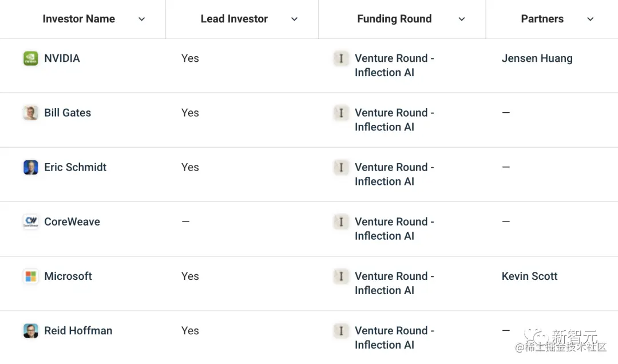The width and height of the screenshot is (618, 364).
Task: Expand the Partners column dropdown arrow
Action: pos(591,19)
